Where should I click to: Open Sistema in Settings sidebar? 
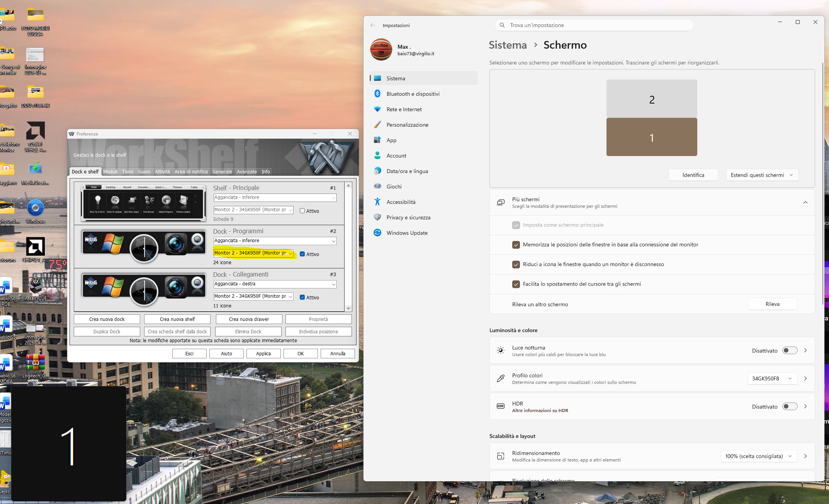[x=423, y=78]
